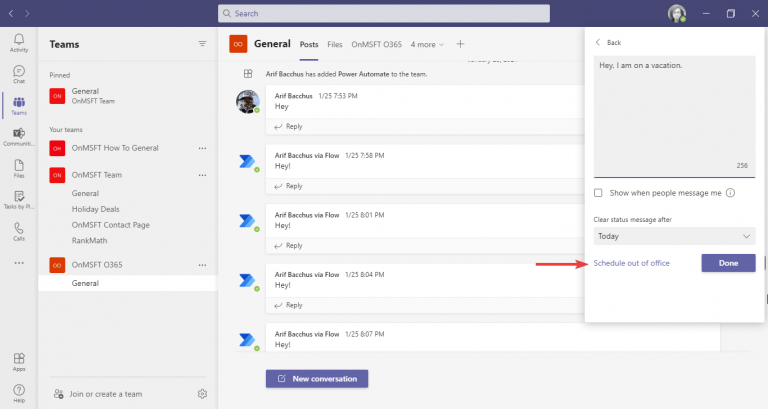Switch to the Posts tab
Image resolution: width=768 pixels, height=409 pixels.
[309, 44]
